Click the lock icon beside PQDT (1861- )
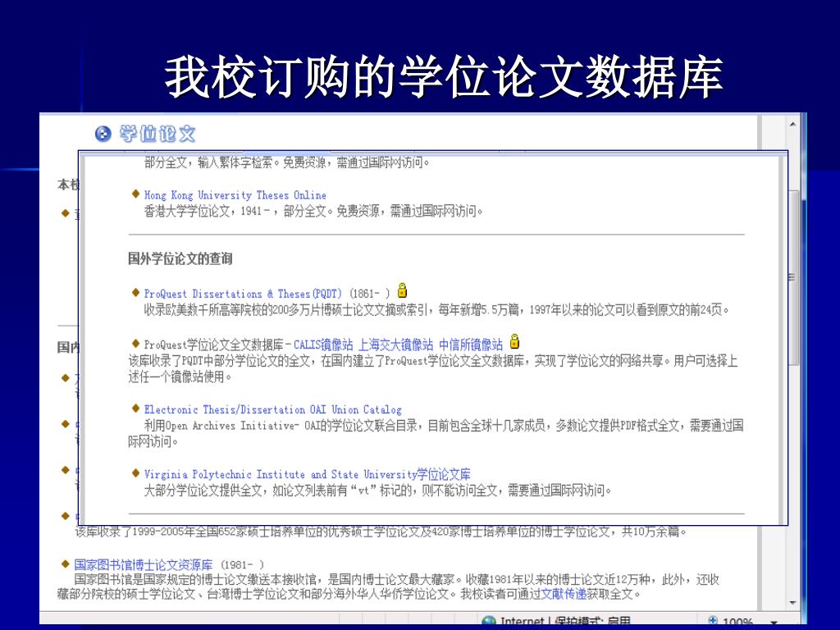Viewport: 840px width, 630px height. [x=402, y=291]
